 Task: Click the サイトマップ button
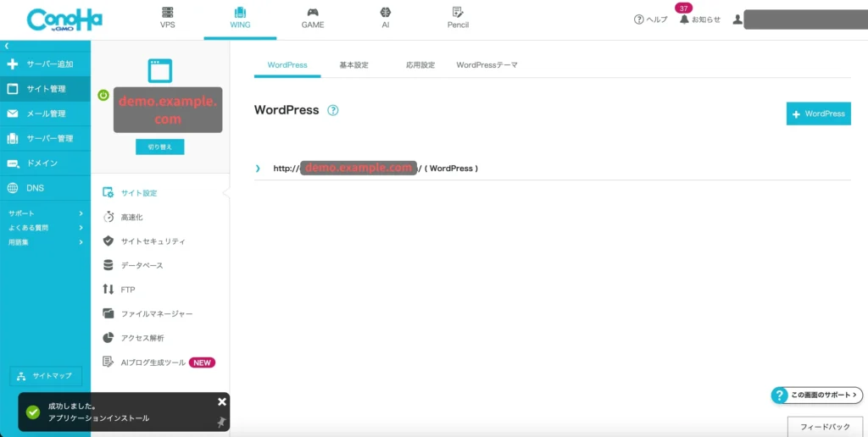[x=46, y=376]
